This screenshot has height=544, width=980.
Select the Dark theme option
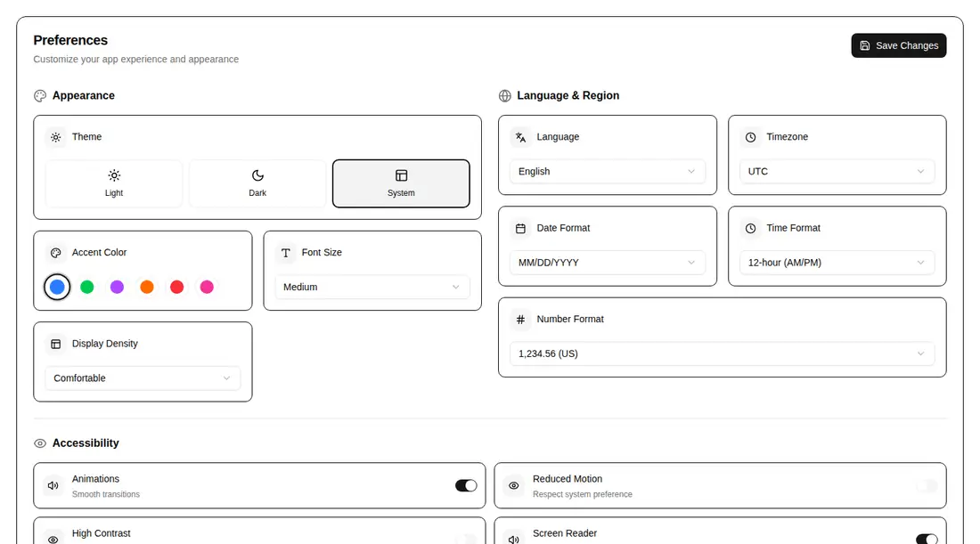pos(257,183)
